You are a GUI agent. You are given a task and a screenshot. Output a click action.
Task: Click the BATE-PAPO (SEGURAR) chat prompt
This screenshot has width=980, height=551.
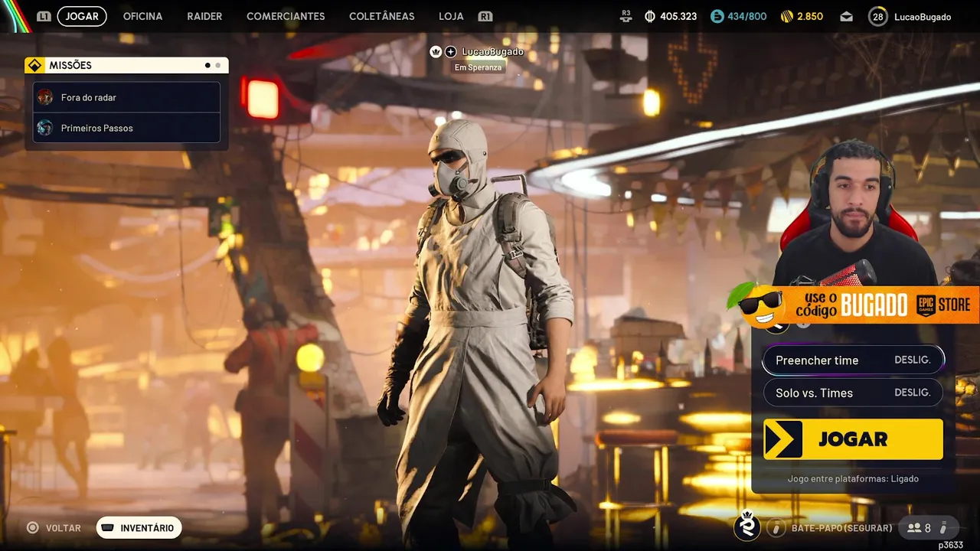pyautogui.click(x=841, y=528)
